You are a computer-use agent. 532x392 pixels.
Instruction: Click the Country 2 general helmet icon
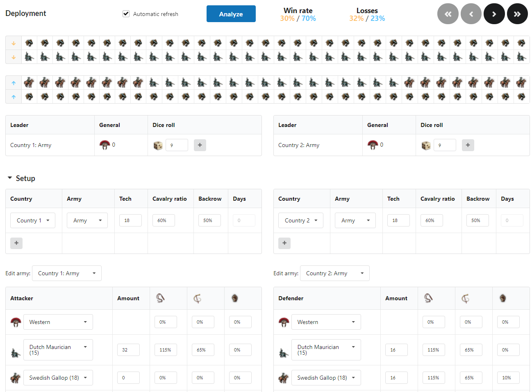pos(373,145)
